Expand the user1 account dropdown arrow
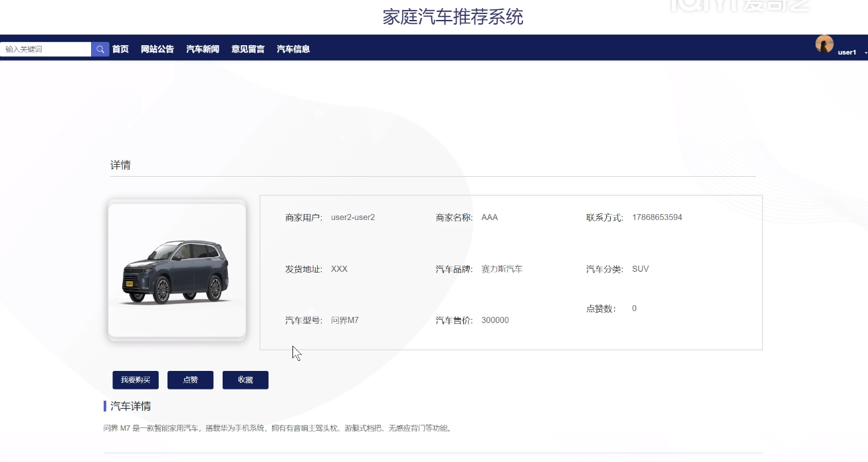The height and width of the screenshot is (462, 868). pos(865,53)
